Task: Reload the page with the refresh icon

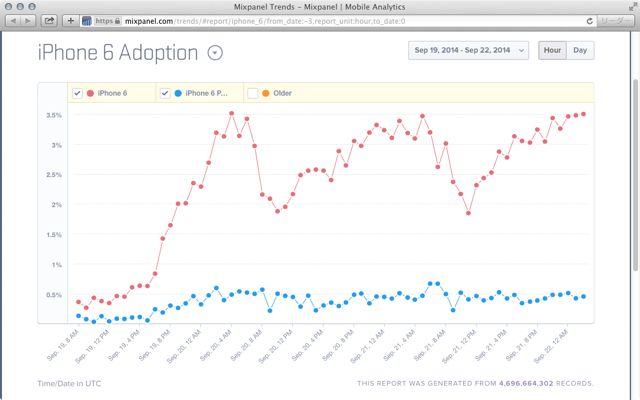Action: click(x=589, y=21)
